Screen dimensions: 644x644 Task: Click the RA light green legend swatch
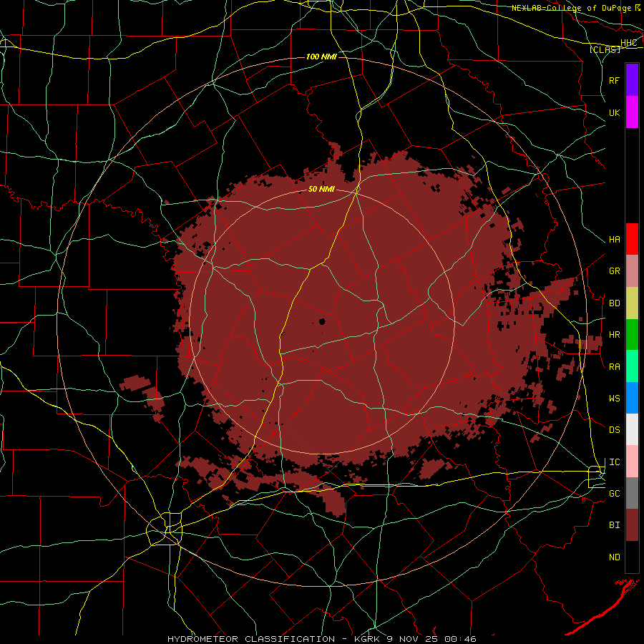632,366
